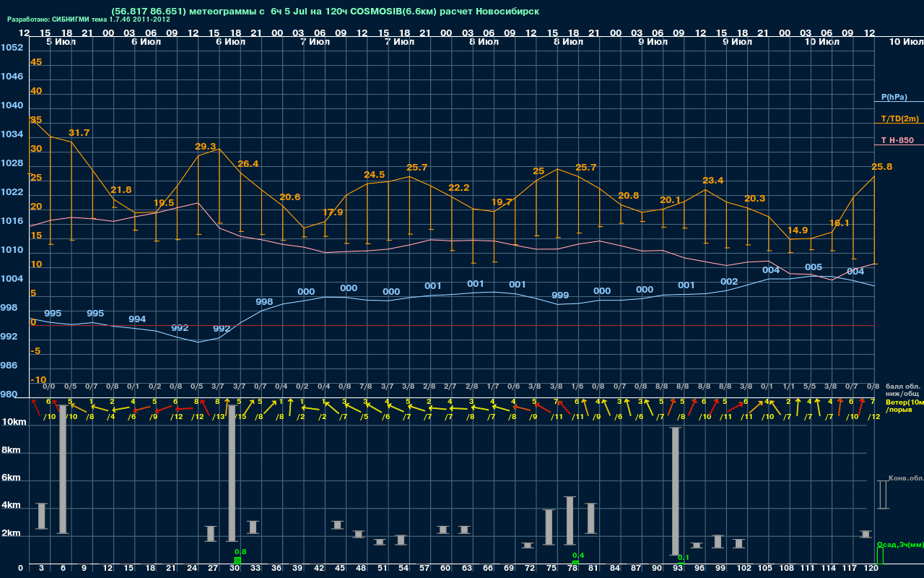Click the 21.8 temperature value
The image size is (924, 578).
pos(121,190)
